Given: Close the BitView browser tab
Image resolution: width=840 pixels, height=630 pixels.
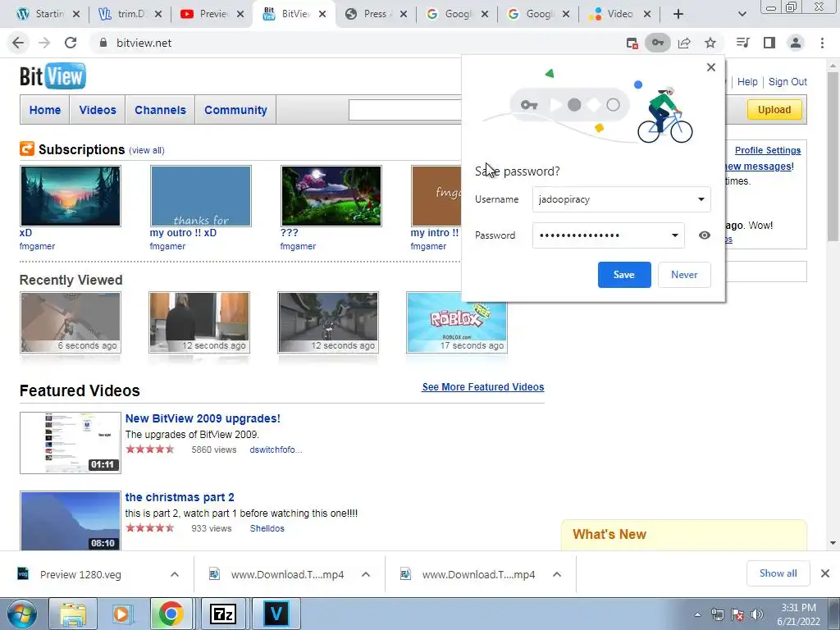Looking at the screenshot, I should click(322, 15).
